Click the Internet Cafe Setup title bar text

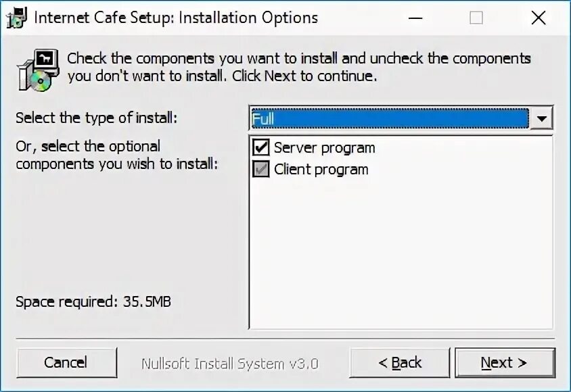tap(176, 18)
